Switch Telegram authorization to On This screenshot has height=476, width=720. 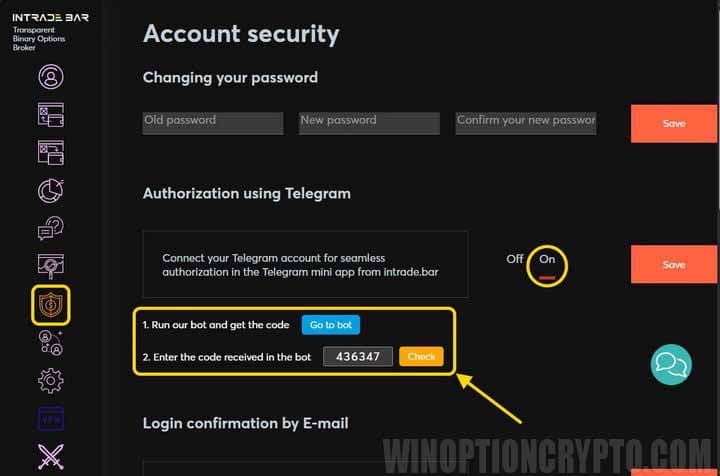tap(546, 259)
